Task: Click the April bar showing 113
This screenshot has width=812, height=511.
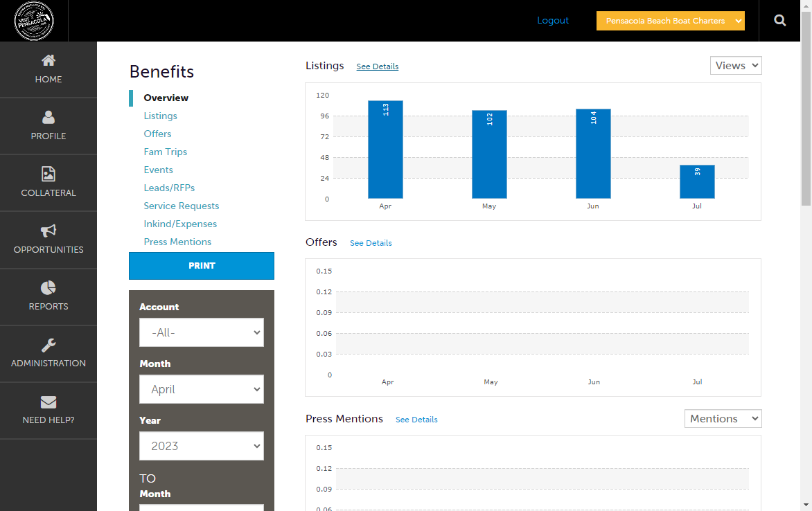Action: (x=385, y=150)
